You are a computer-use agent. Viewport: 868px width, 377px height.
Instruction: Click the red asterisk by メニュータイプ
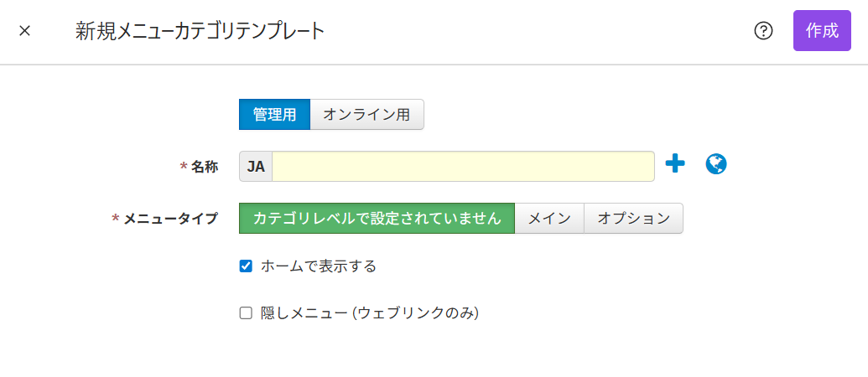[116, 219]
